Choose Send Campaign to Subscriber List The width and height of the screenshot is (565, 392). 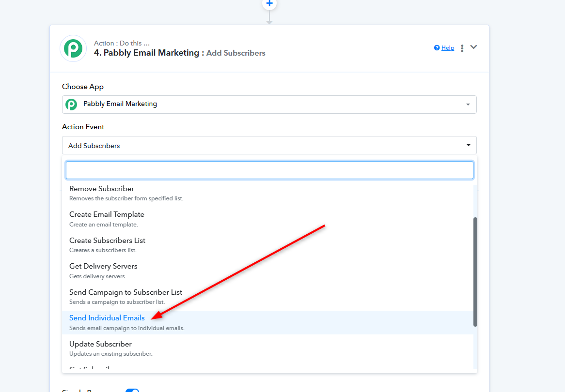[x=267, y=297]
